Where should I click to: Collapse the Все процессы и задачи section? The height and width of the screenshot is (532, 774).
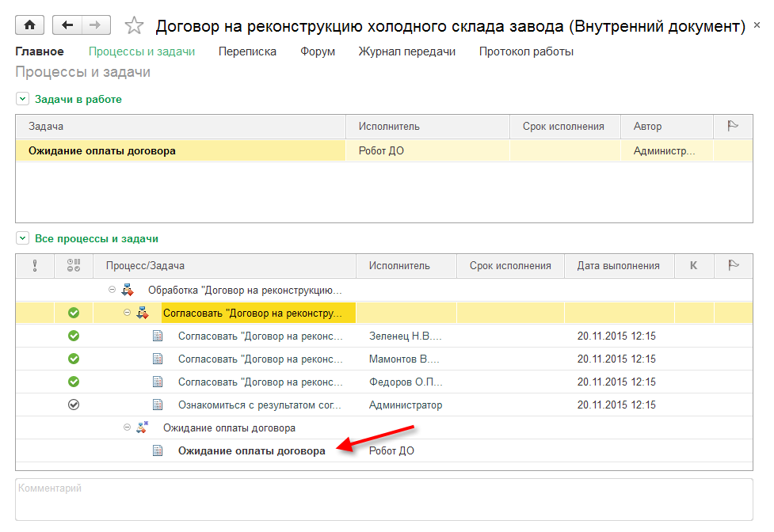22,238
